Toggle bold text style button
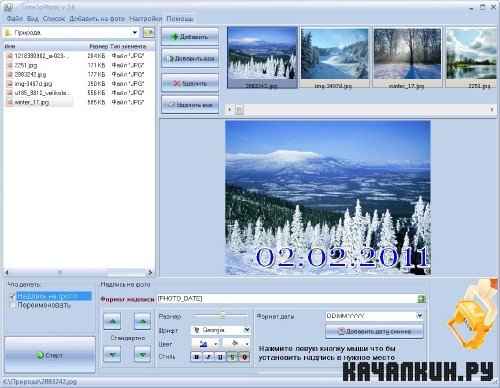500x388 pixels. [x=196, y=357]
